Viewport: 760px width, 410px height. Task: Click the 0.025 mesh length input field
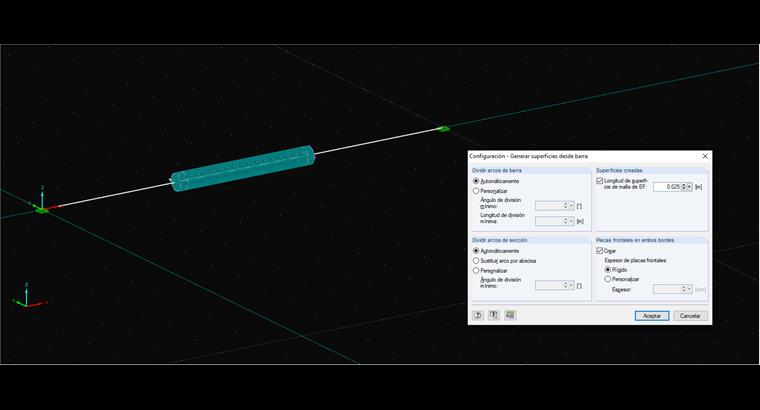coord(667,187)
